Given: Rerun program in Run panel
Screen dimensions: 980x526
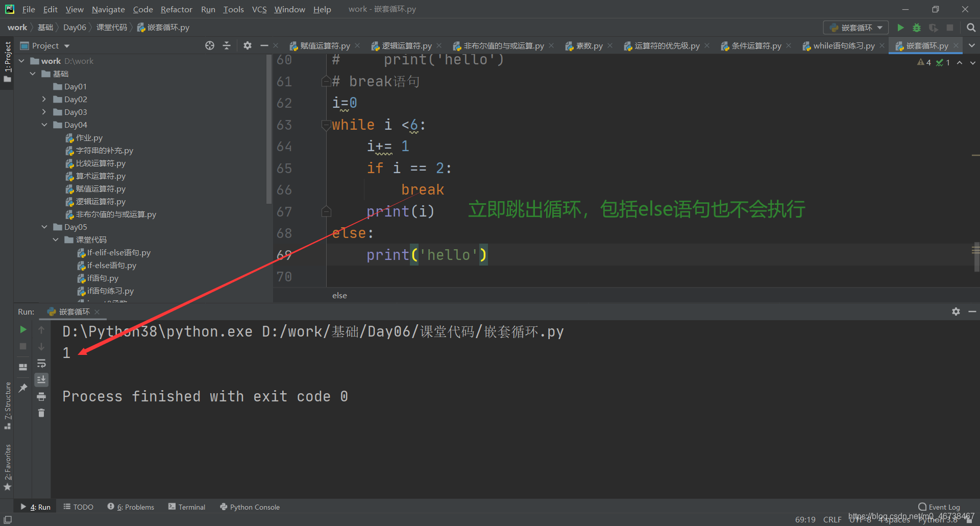Looking at the screenshot, I should click(x=23, y=329).
